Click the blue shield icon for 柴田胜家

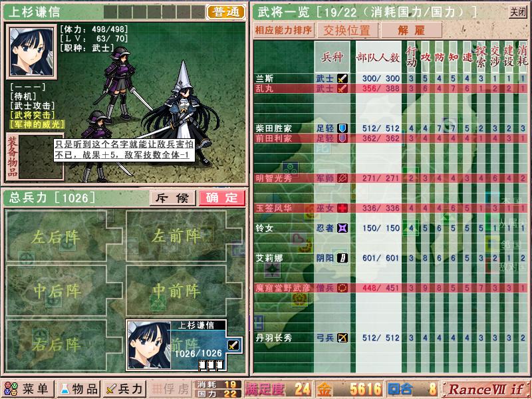(342, 128)
